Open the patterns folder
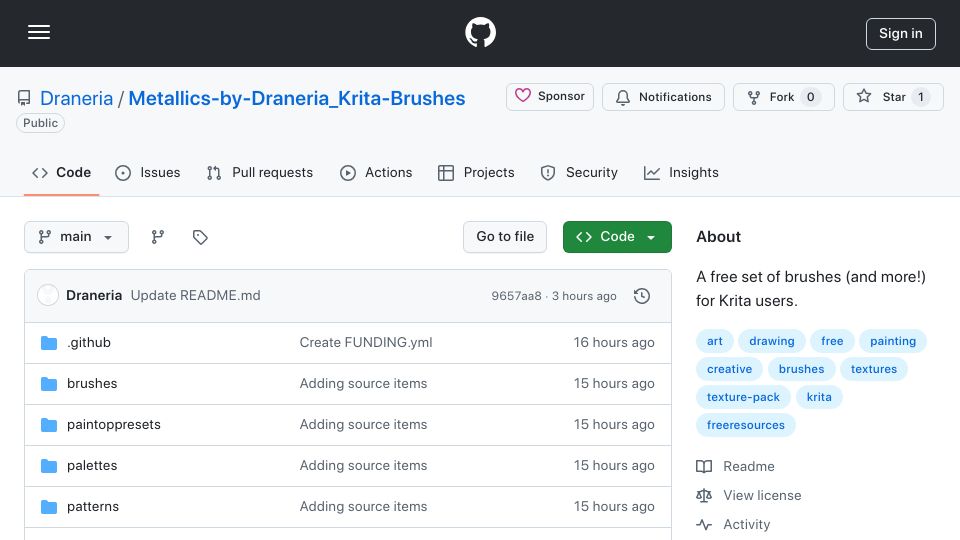Screen dimensions: 960x540 93,506
